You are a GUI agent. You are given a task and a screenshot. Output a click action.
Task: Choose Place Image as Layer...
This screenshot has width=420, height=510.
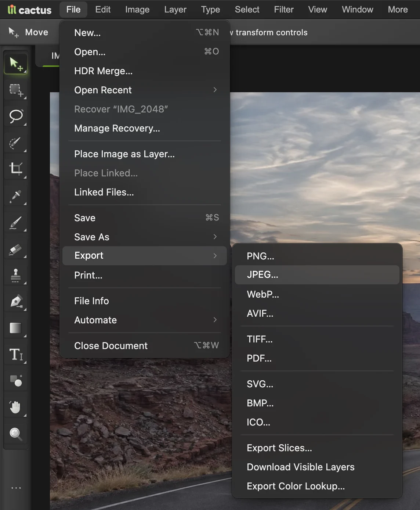[145, 154]
